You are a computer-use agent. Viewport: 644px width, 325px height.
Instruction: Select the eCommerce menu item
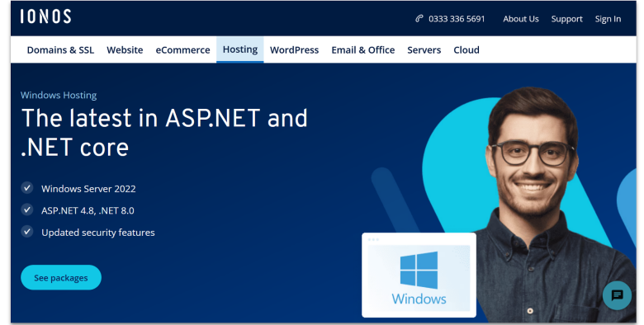(182, 49)
